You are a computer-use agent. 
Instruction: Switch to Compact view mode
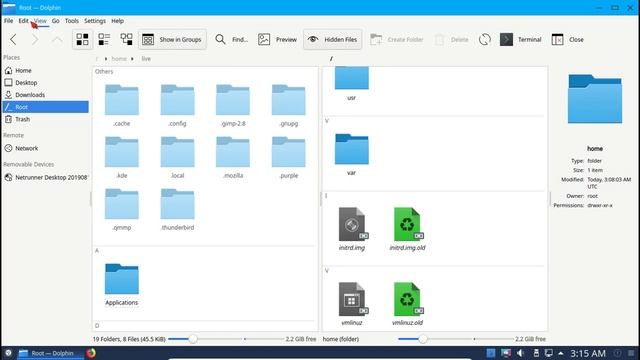pyautogui.click(x=104, y=40)
